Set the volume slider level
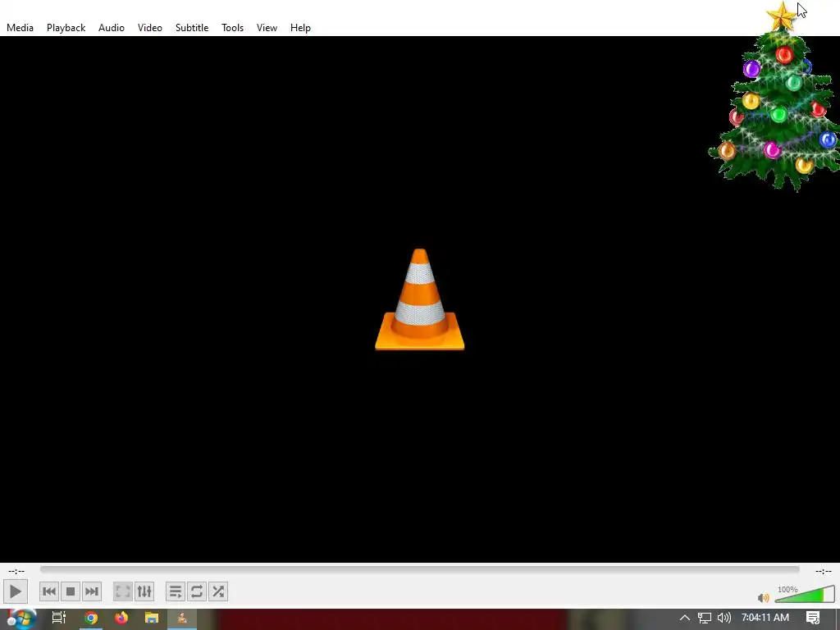This screenshot has width=840, height=630. coord(805,594)
